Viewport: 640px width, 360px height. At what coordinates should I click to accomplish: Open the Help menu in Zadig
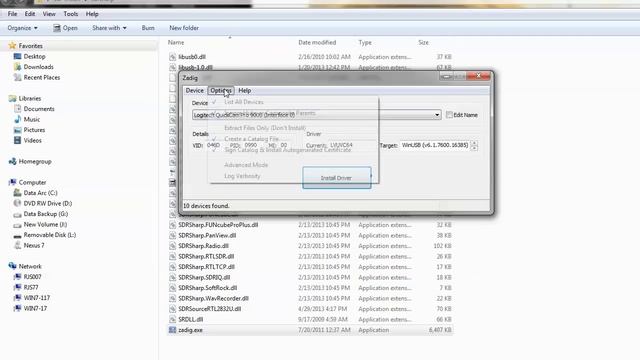point(244,91)
